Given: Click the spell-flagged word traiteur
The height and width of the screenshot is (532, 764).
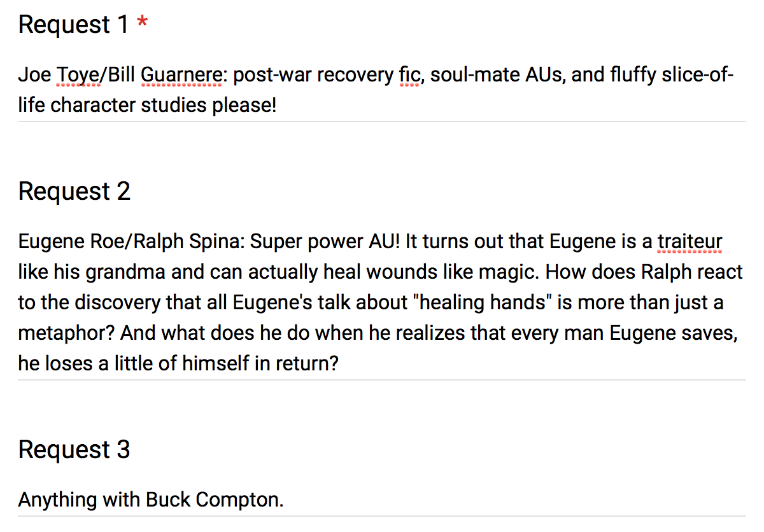Looking at the screenshot, I should pyautogui.click(x=690, y=242).
